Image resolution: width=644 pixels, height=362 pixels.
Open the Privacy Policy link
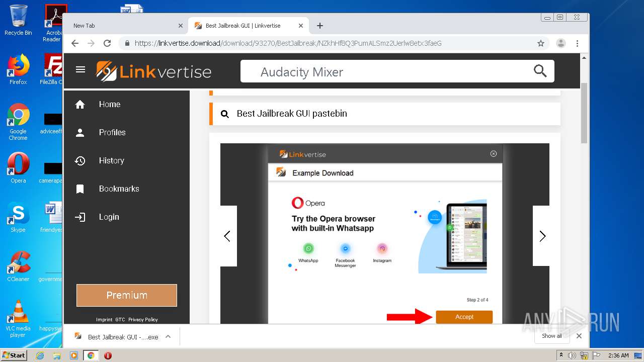(143, 320)
